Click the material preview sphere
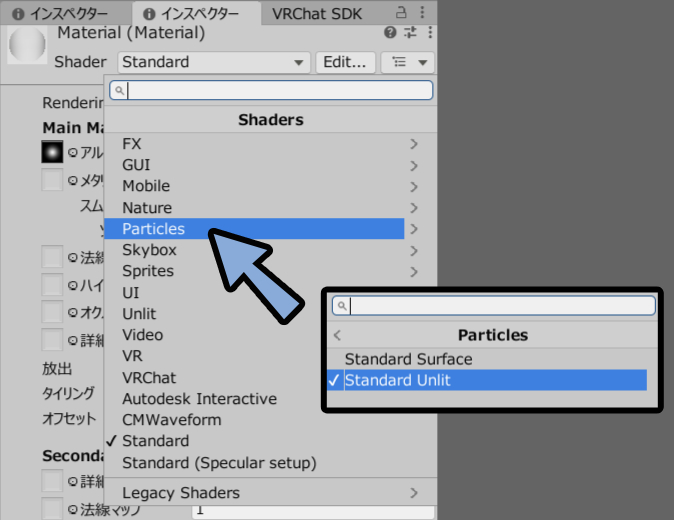The width and height of the screenshot is (674, 520). (28, 44)
